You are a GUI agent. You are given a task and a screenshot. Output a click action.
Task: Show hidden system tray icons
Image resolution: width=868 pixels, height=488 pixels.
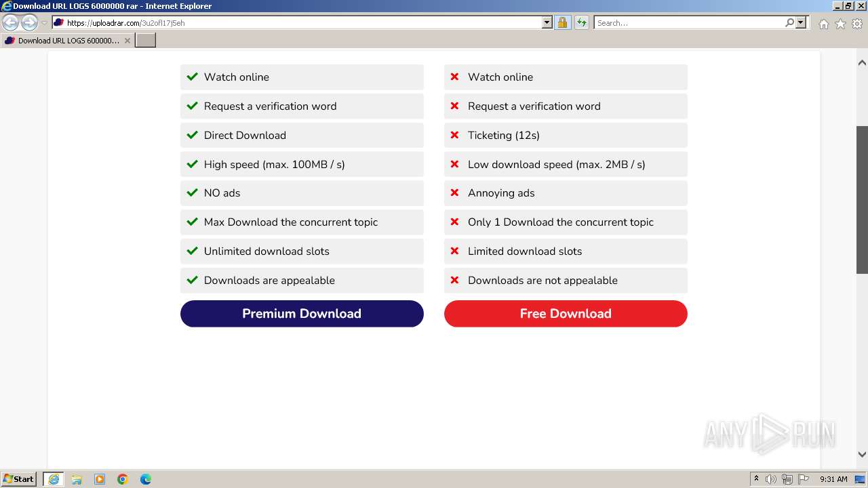pos(757,479)
